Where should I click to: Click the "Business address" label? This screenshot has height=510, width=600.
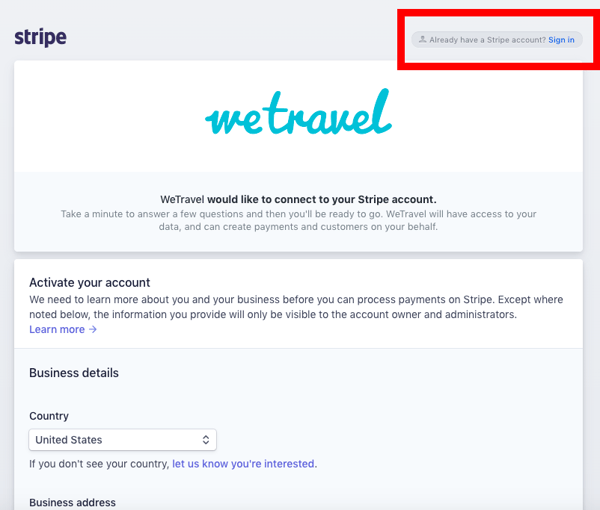pos(72,502)
